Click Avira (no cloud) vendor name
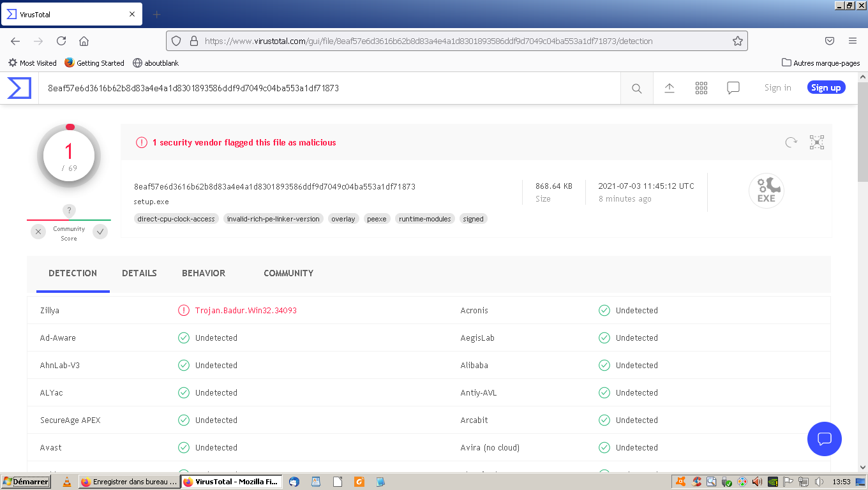Image resolution: width=868 pixels, height=490 pixels. pos(490,448)
